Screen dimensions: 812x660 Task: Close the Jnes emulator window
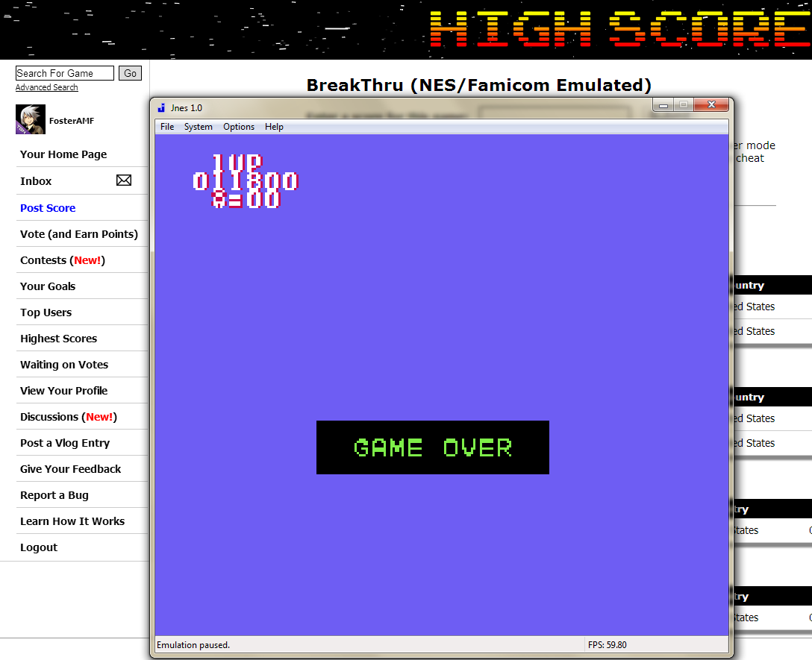(x=711, y=105)
